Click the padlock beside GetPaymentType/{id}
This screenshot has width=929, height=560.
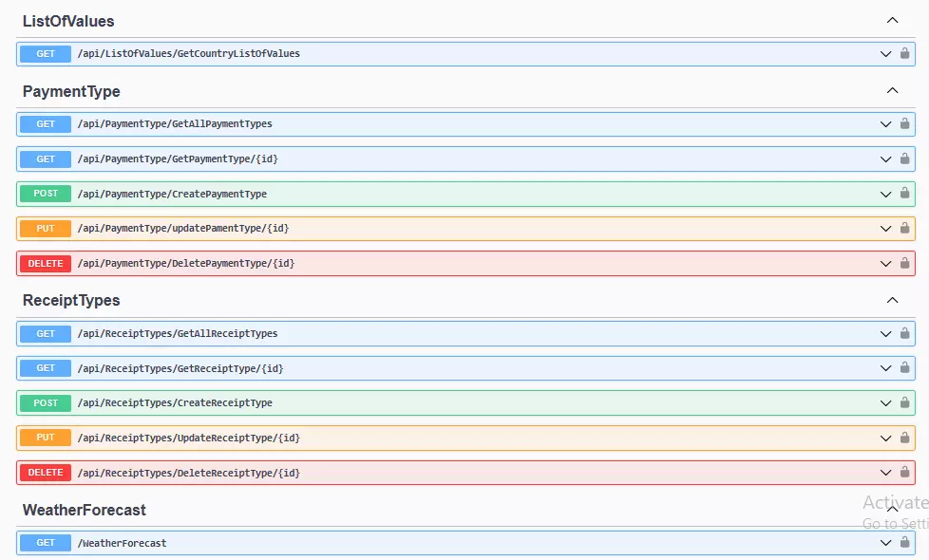tap(904, 159)
